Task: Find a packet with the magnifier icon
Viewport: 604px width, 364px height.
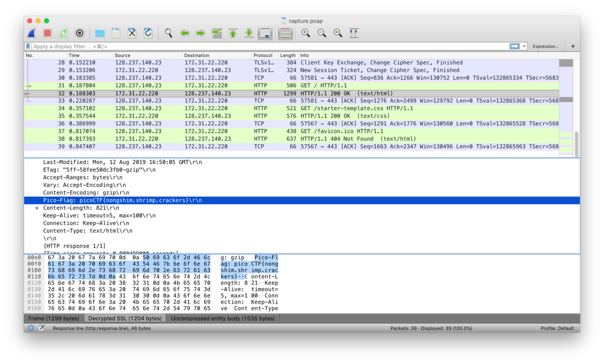Action: click(x=169, y=33)
